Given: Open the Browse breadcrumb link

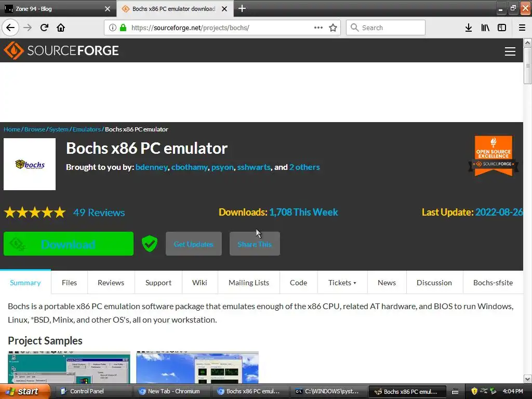Looking at the screenshot, I should tap(35, 129).
